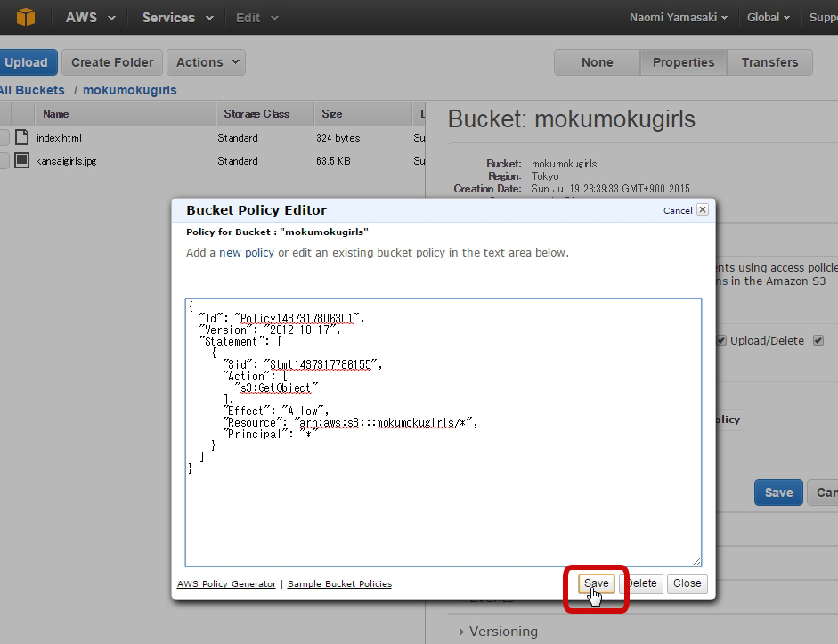Open Sample Bucket Policies link
The image size is (838, 644).
[339, 583]
